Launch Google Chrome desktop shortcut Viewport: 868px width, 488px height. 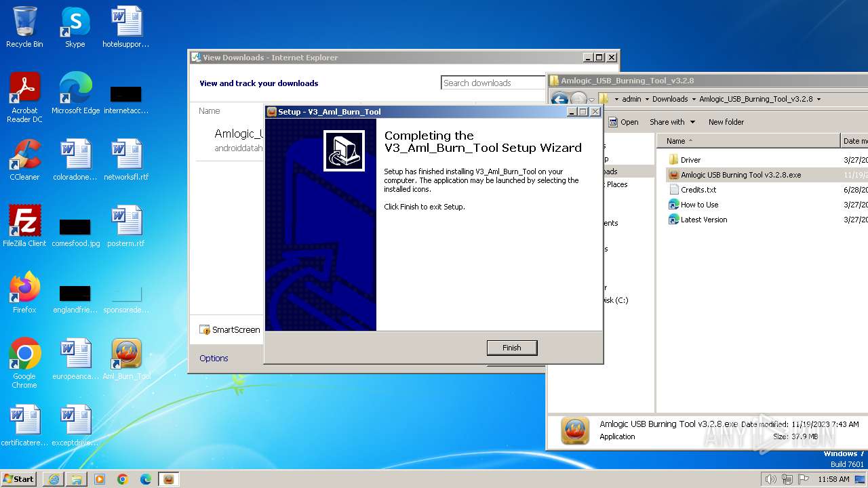[24, 363]
